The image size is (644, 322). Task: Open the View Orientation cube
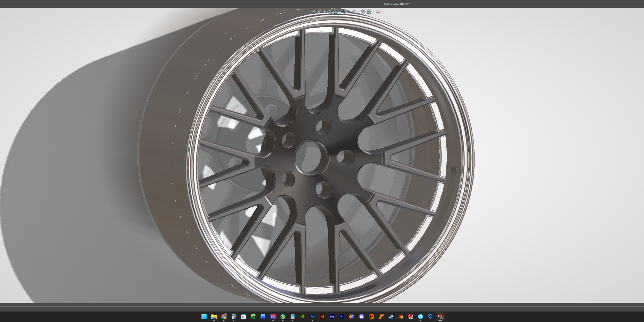click(336, 12)
